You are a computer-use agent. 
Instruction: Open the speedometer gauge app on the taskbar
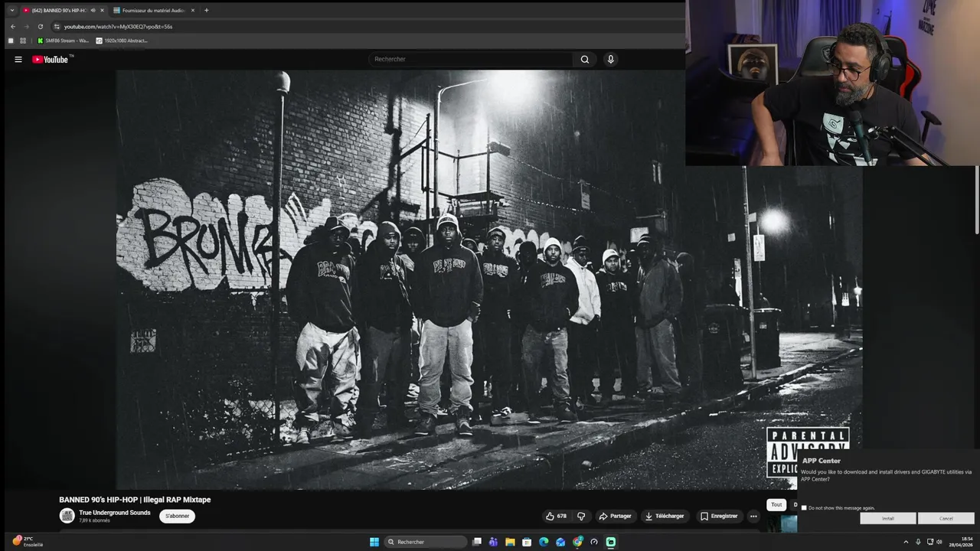coord(594,542)
